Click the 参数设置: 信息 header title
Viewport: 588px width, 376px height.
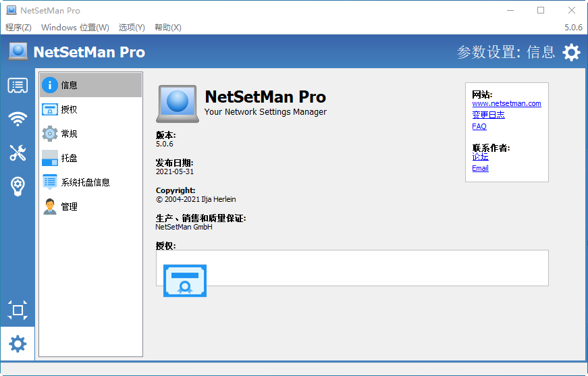tap(506, 52)
